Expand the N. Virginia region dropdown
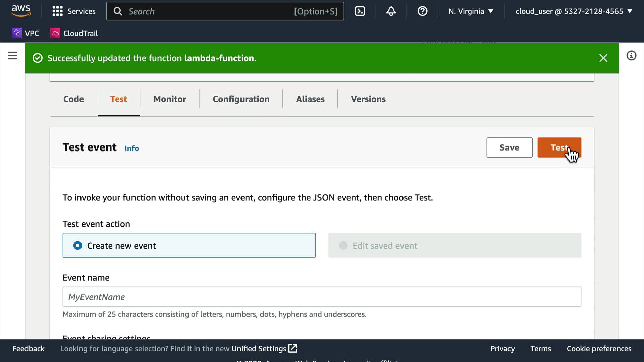Image resolution: width=644 pixels, height=362 pixels. tap(471, 11)
